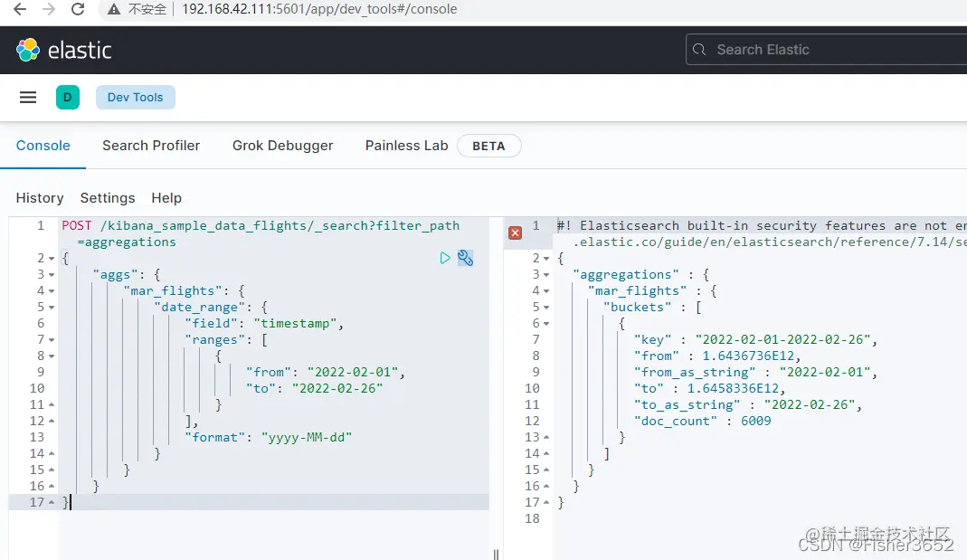This screenshot has width=967, height=560.
Task: Open the Settings menu
Action: coord(108,198)
